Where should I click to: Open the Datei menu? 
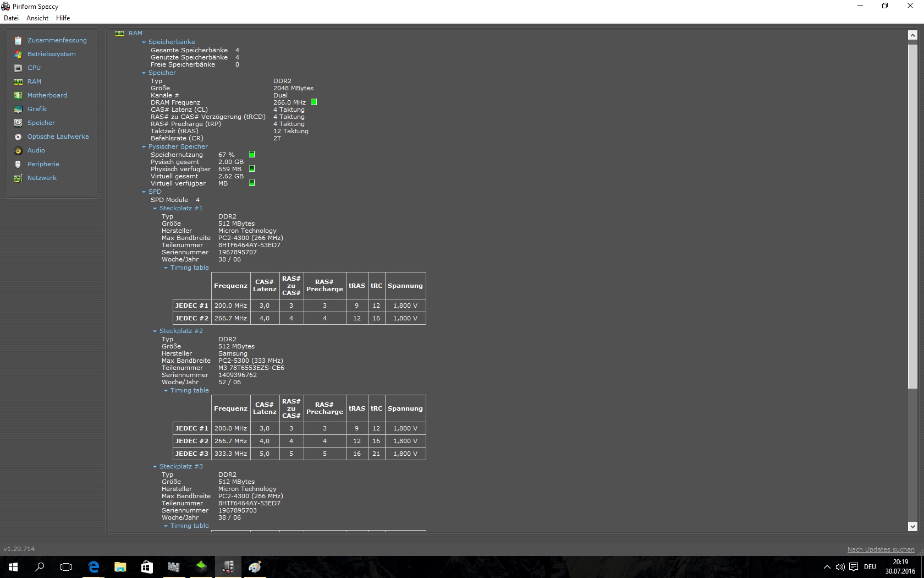point(11,18)
